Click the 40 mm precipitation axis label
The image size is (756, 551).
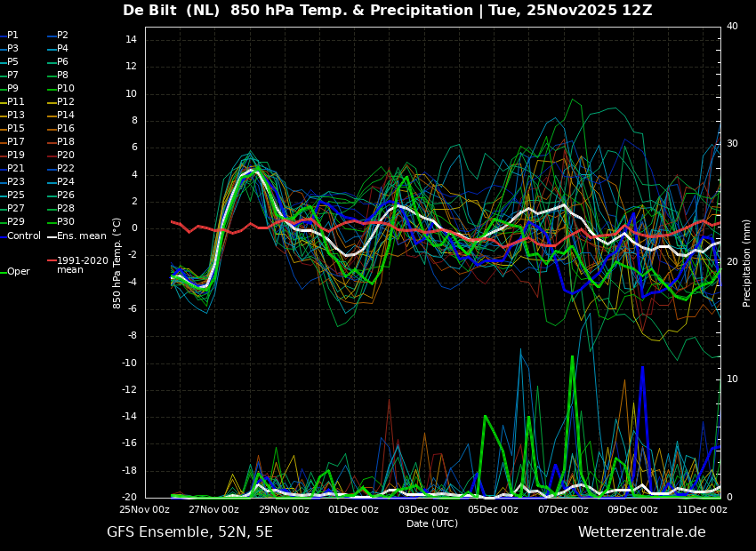(x=732, y=26)
